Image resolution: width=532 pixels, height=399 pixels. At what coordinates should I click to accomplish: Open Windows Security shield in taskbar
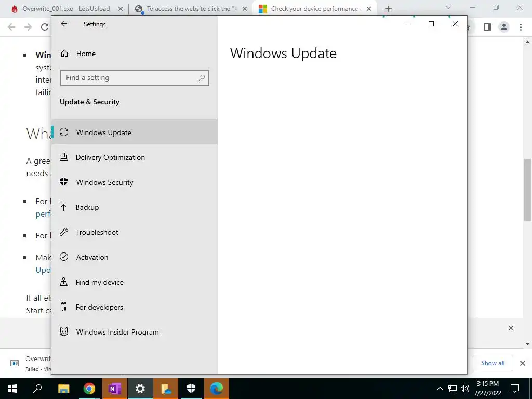coord(191,389)
